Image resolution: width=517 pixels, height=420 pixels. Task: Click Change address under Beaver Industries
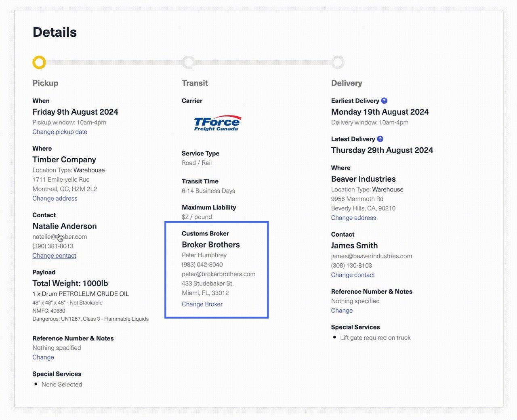pyautogui.click(x=353, y=218)
